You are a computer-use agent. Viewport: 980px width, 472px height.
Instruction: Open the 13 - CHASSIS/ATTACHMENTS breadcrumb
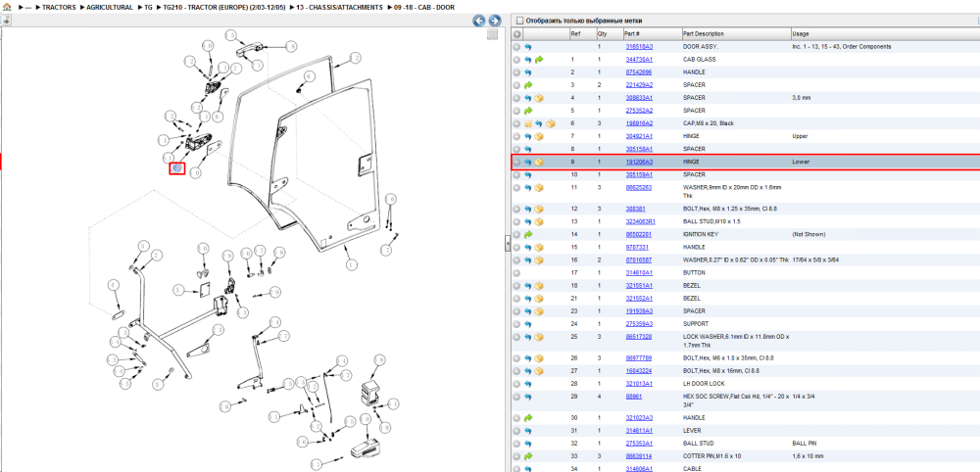pos(339,8)
